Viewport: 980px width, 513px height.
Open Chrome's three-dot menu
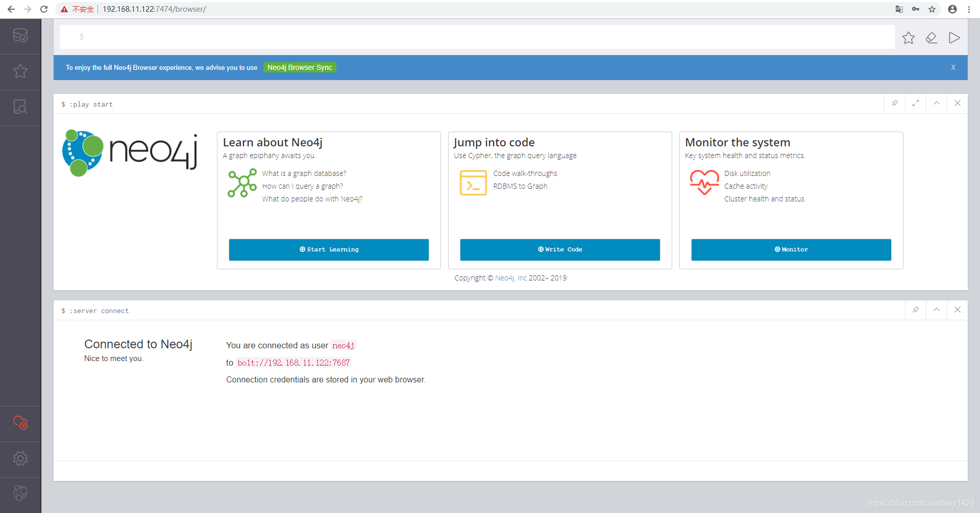pos(969,9)
